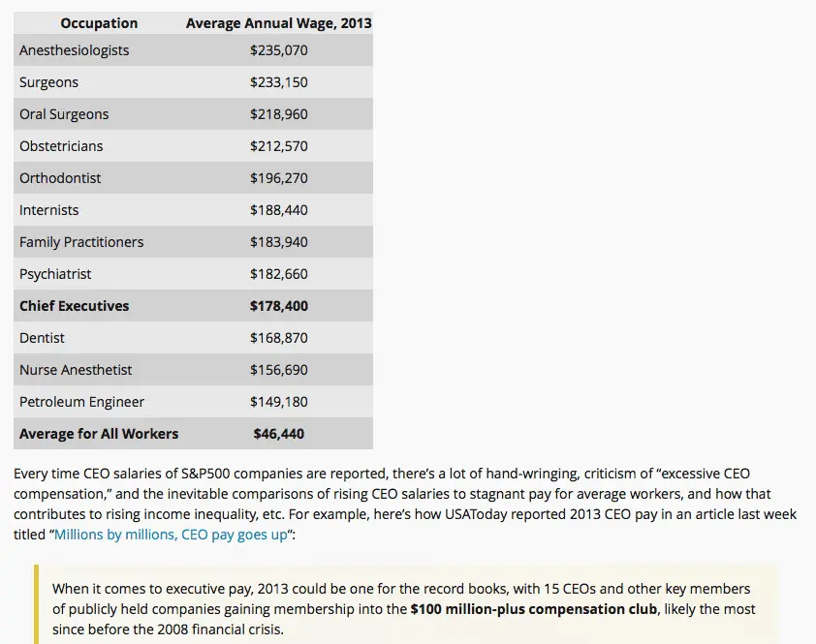The height and width of the screenshot is (644, 816).
Task: Select the Anesthesiologists row label
Action: (x=74, y=50)
